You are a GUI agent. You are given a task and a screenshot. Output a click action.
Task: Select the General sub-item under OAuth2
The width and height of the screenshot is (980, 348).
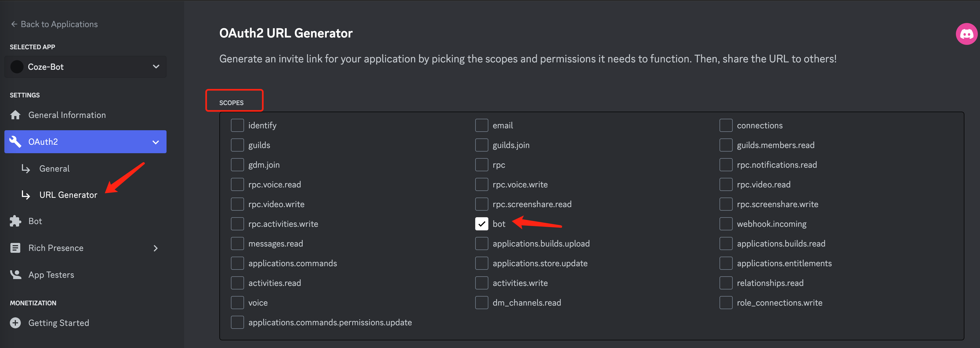tap(55, 169)
